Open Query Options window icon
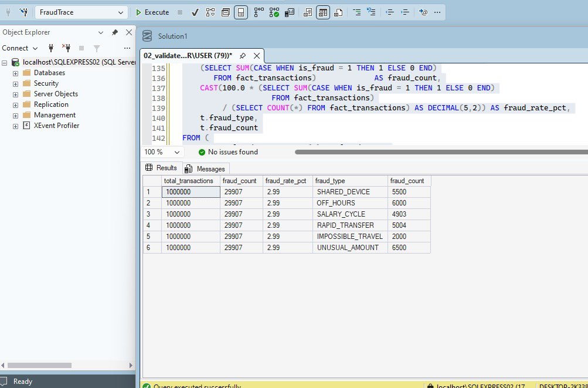588x388 pixels. click(x=225, y=12)
